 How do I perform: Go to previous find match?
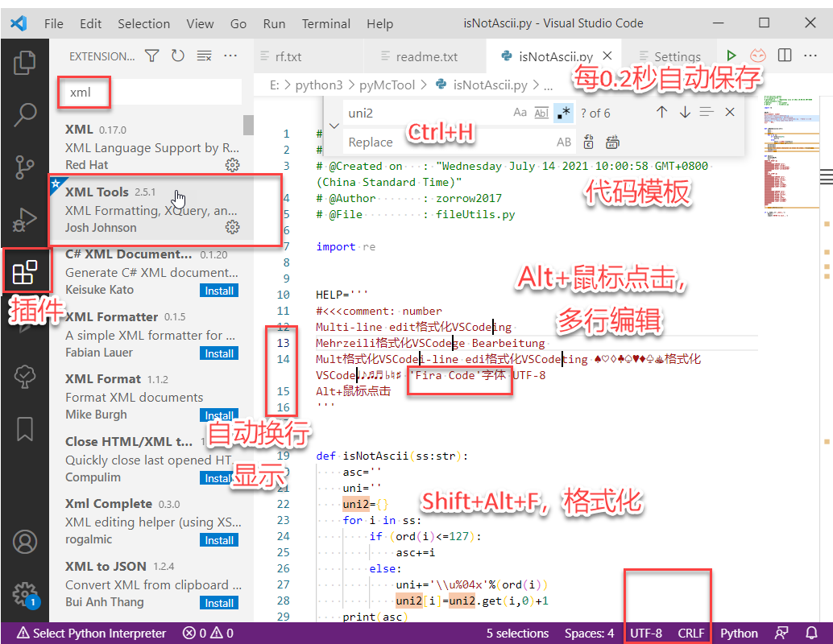pyautogui.click(x=661, y=112)
